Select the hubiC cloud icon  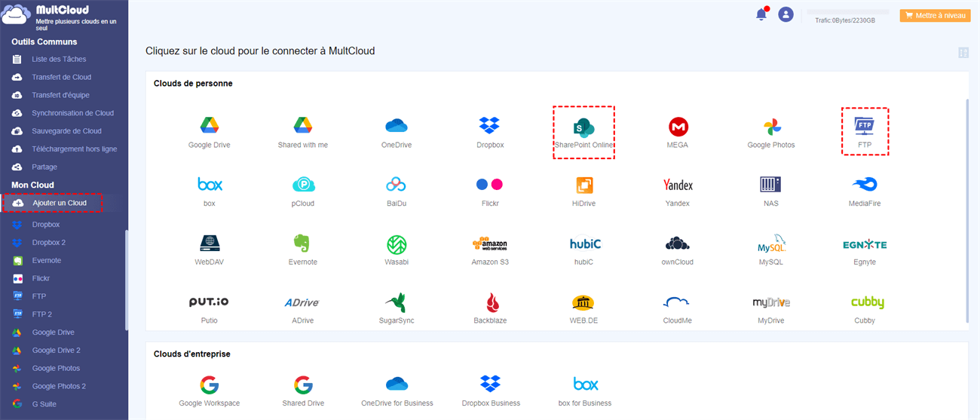[584, 244]
